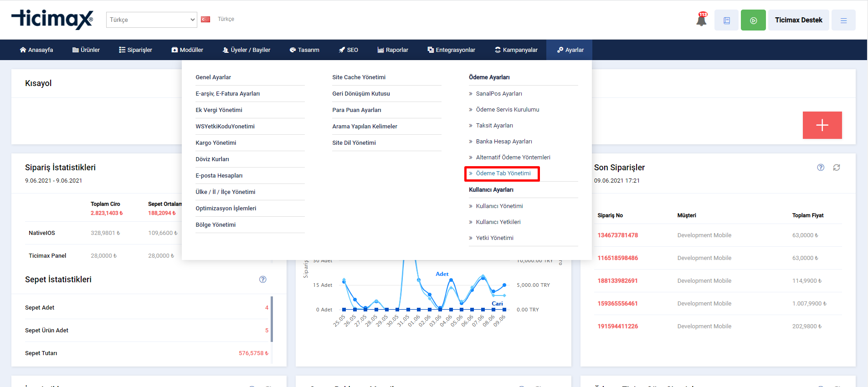The width and height of the screenshot is (868, 387).
Task: Open Yetki Yönetimi
Action: (x=494, y=238)
